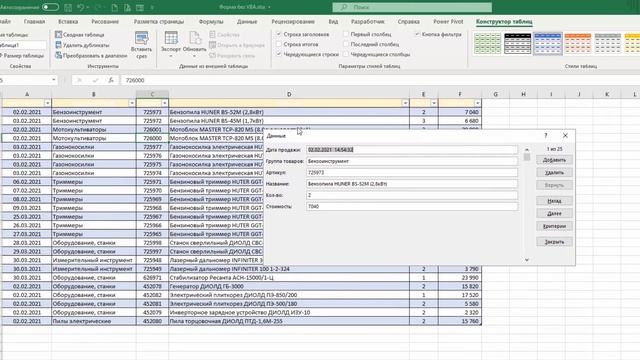640x360 pixels.
Task: Click the question mark Help icon in the Данные dialog
Action: (x=546, y=136)
